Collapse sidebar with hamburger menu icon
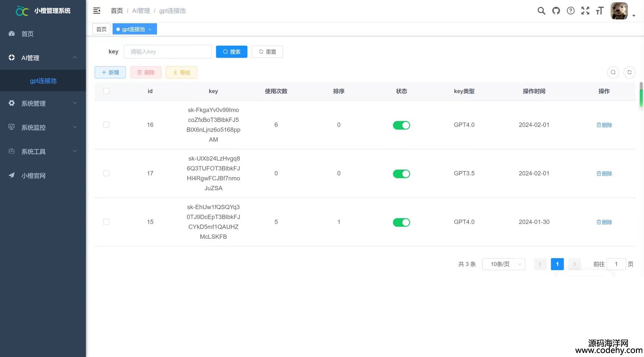The image size is (644, 357). coord(97,11)
